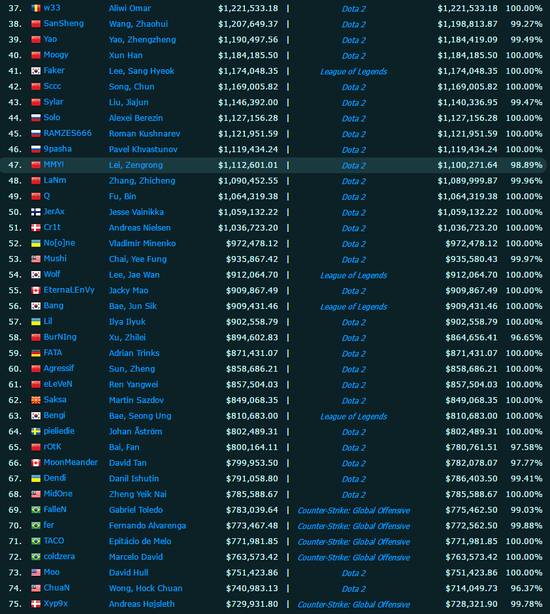Open real name link Lee, Sang Hyeok
The width and height of the screenshot is (550, 614).
pos(141,71)
